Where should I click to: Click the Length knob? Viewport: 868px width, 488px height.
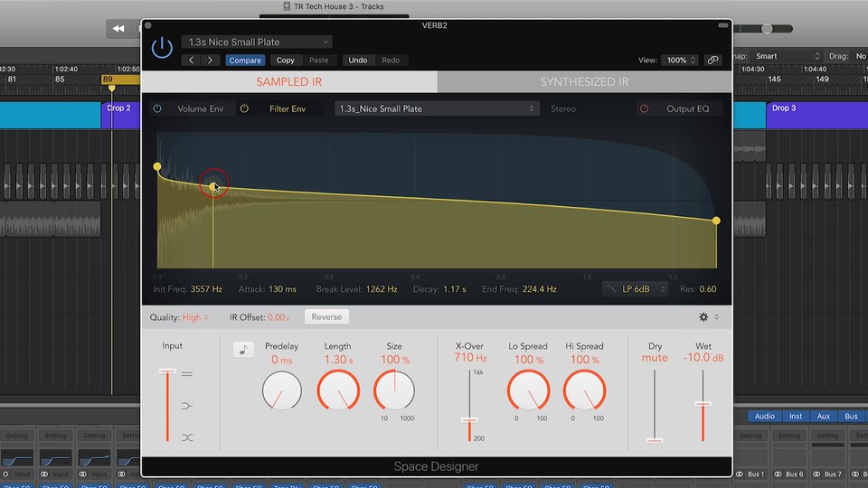tap(338, 390)
